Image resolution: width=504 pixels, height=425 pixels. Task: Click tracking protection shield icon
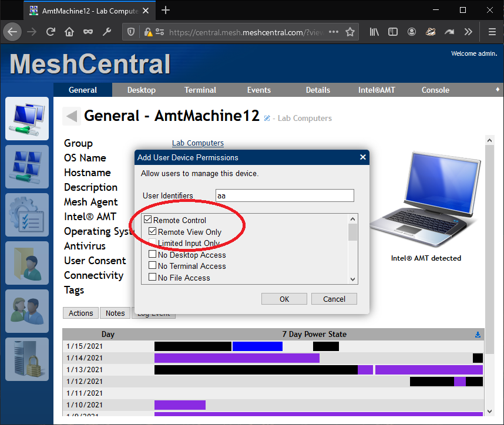point(131,32)
